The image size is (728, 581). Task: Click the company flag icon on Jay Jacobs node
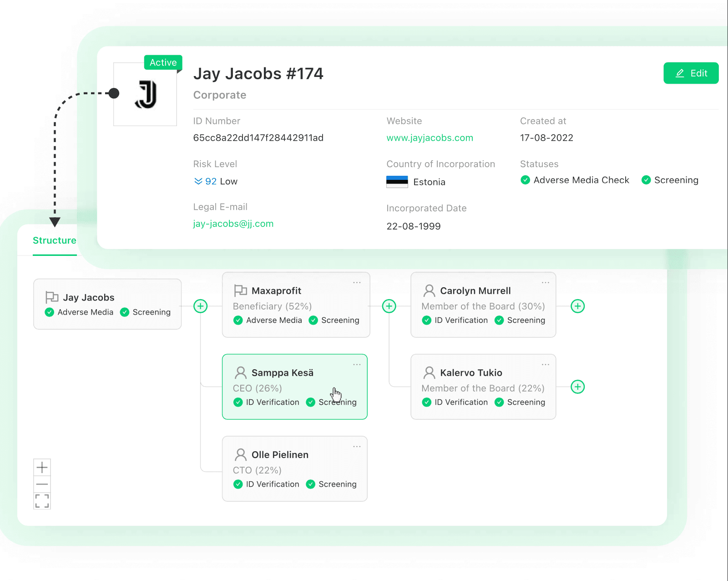(x=52, y=297)
